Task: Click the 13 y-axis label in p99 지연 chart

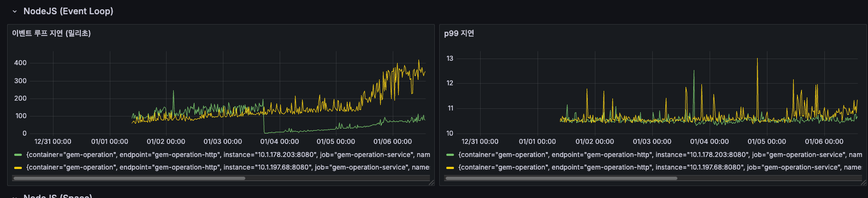Action: tap(450, 59)
